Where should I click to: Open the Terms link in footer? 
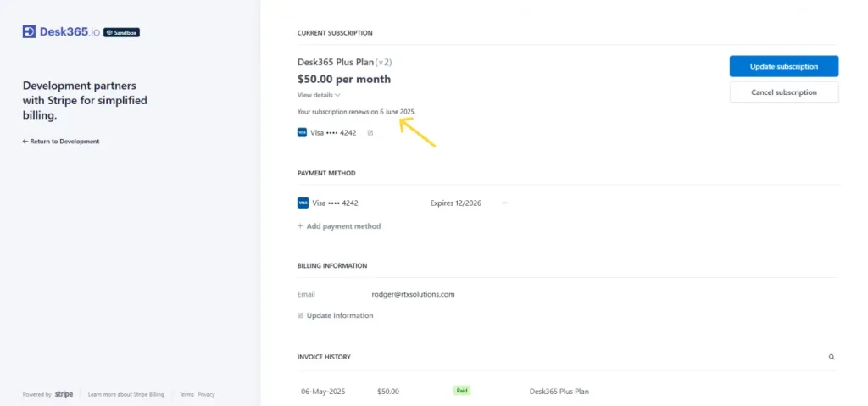186,394
